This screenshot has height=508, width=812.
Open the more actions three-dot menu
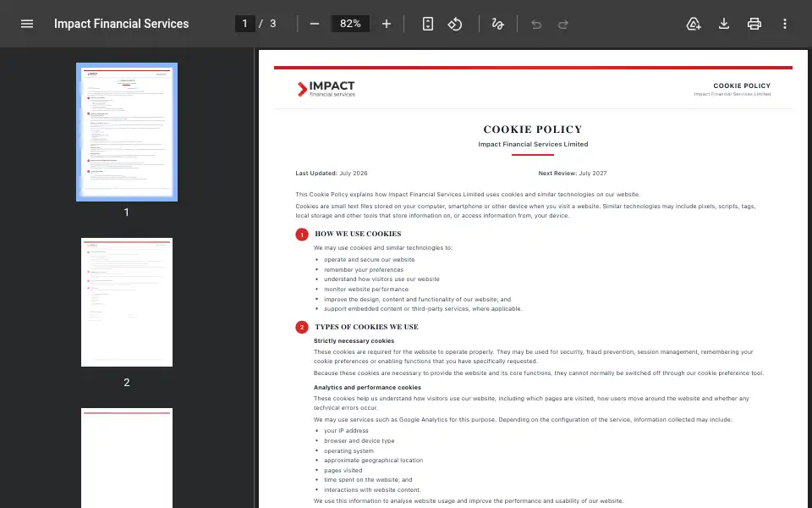[785, 24]
